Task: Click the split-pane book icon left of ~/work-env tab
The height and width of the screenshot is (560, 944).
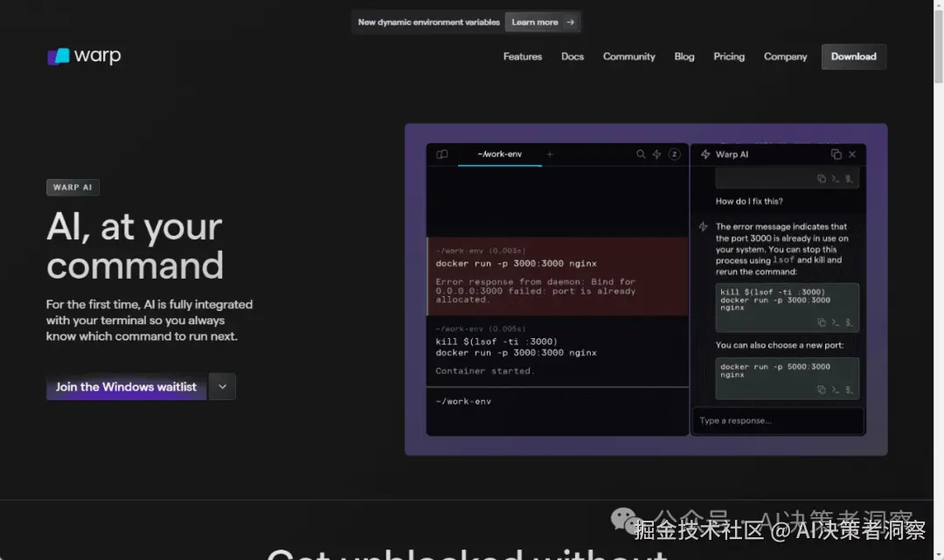Action: 442,155
